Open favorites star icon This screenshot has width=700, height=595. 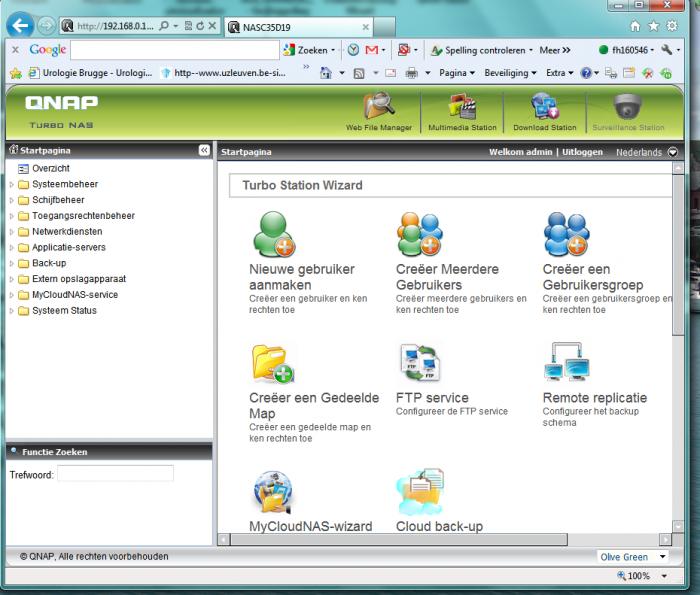tap(653, 26)
